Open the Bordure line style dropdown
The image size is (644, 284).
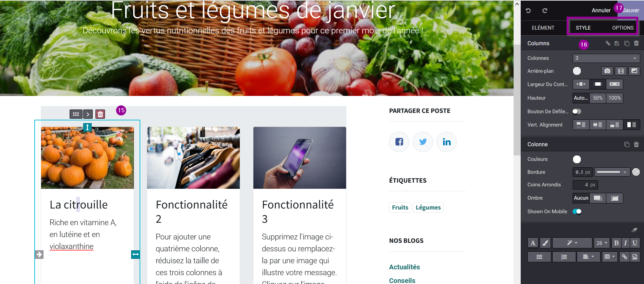coord(612,172)
